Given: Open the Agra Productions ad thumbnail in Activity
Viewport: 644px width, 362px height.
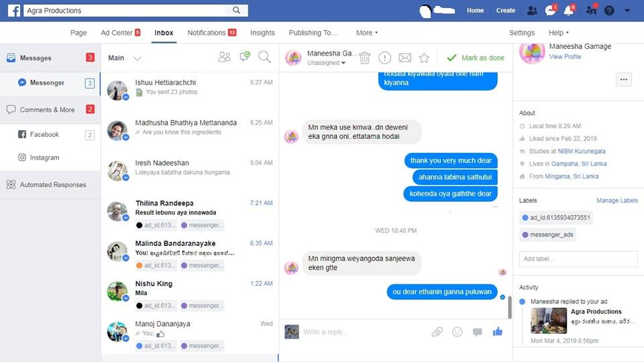Looking at the screenshot, I should tap(548, 320).
